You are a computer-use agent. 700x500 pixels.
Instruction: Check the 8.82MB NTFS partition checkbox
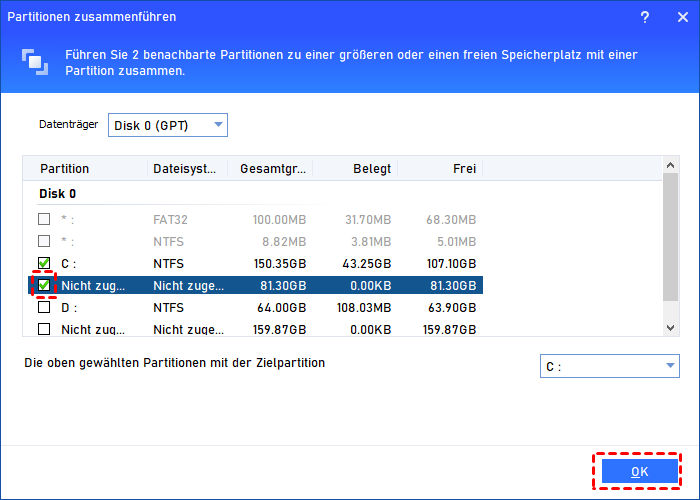click(44, 241)
